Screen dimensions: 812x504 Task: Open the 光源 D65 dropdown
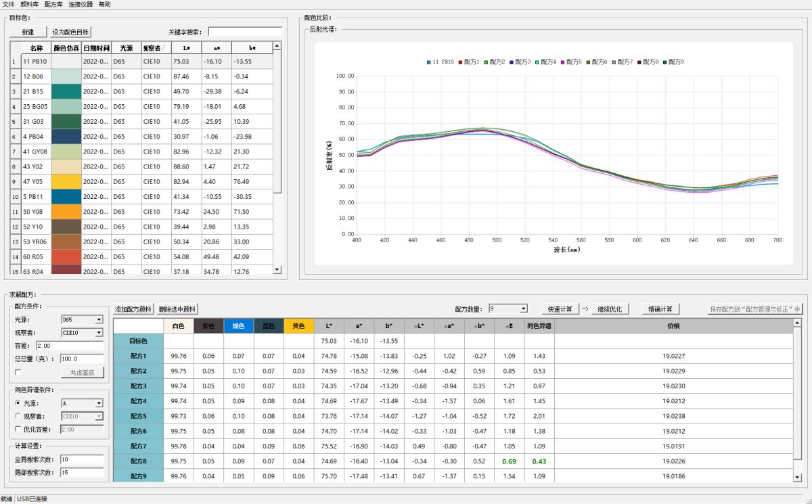(x=99, y=319)
